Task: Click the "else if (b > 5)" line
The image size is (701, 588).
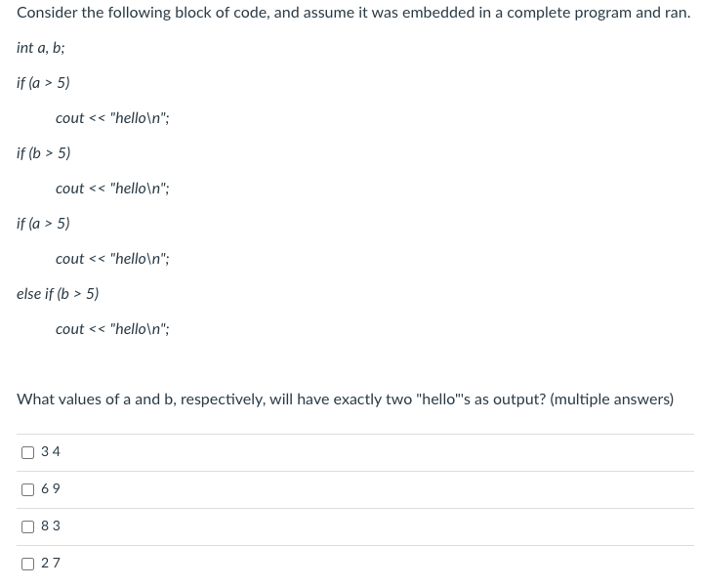Action: point(58,294)
